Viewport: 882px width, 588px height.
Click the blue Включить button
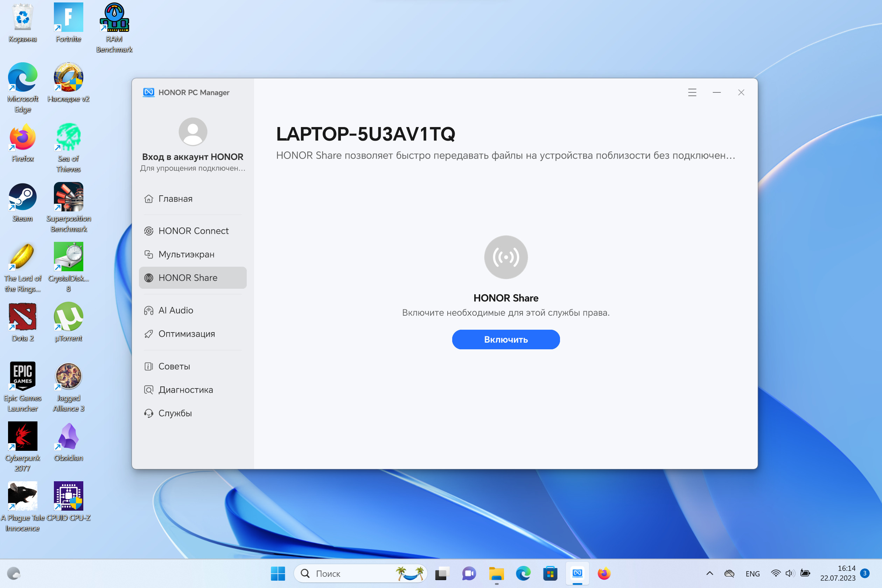point(506,339)
